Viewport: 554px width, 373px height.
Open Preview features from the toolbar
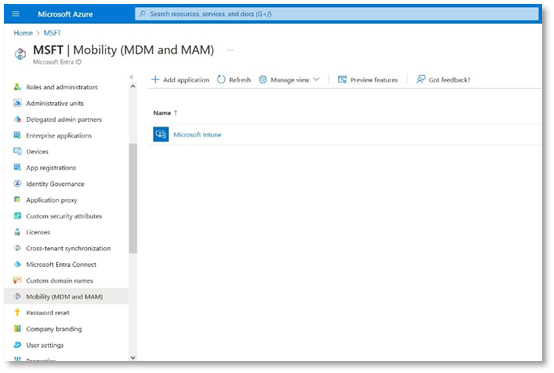(x=368, y=80)
